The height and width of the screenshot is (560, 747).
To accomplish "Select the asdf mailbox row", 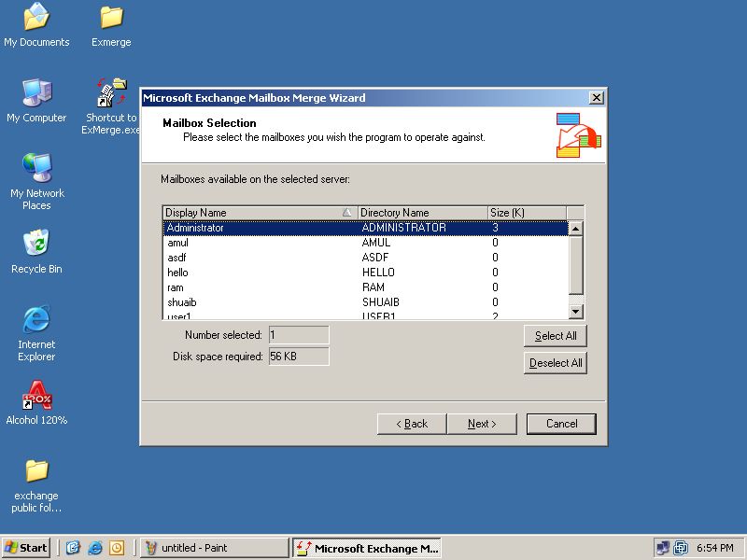I will click(x=365, y=258).
